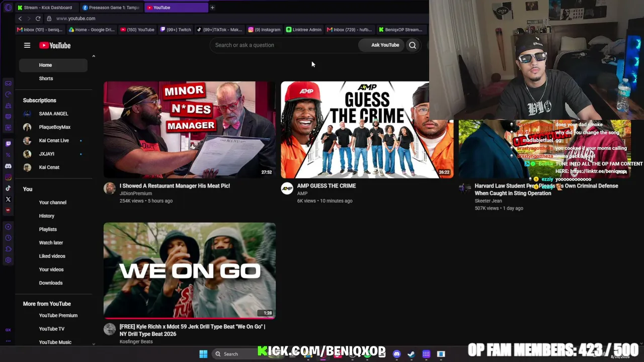Open Steam from the taskbar
This screenshot has height=362, width=644.
[x=411, y=354]
